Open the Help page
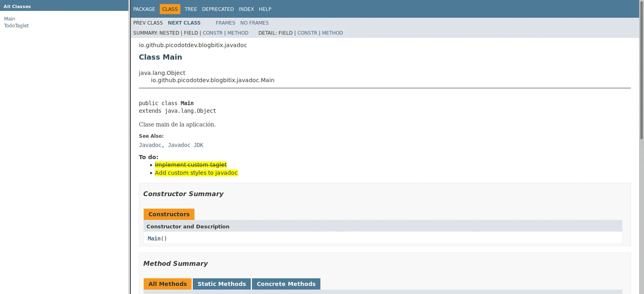Image resolution: width=644 pixels, height=294 pixels. coord(265,9)
